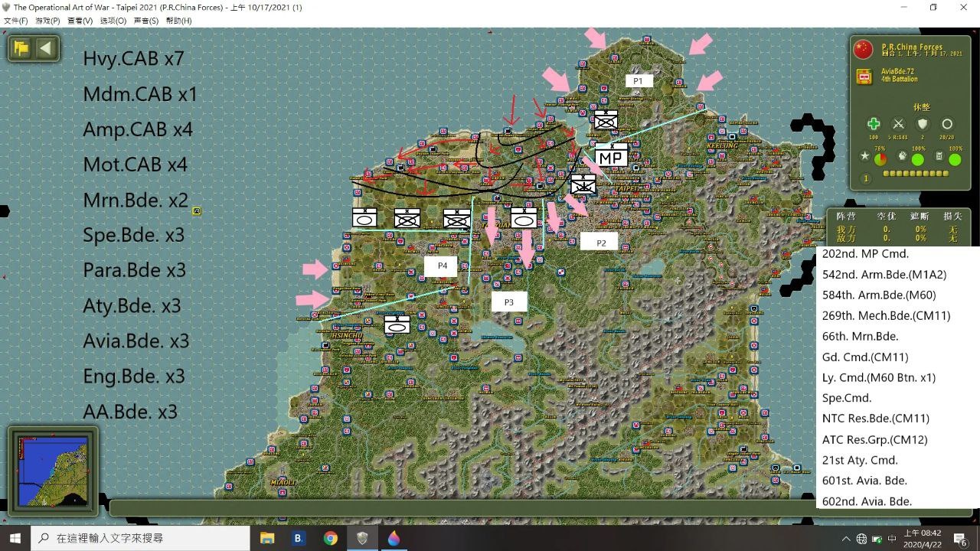This screenshot has width=980, height=551.
Task: Click the star proficiency icon
Action: click(864, 156)
